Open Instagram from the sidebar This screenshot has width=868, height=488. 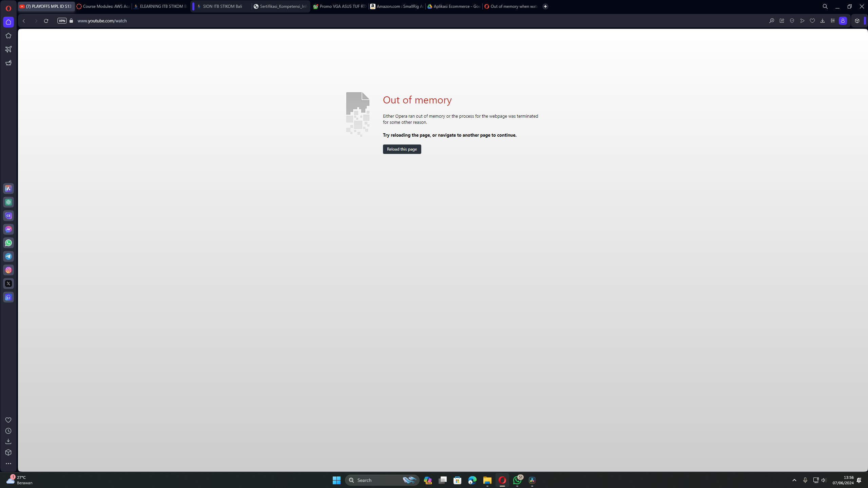(x=8, y=270)
